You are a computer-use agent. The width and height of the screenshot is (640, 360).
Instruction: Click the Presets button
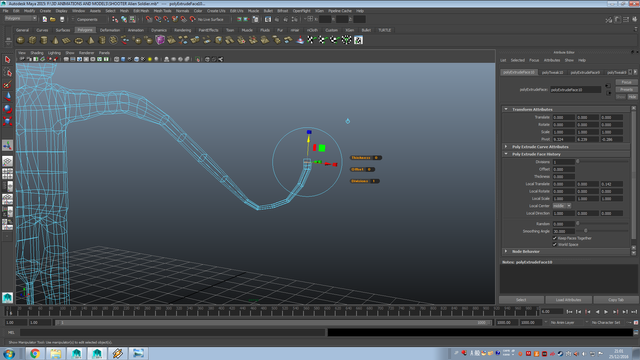[627, 89]
